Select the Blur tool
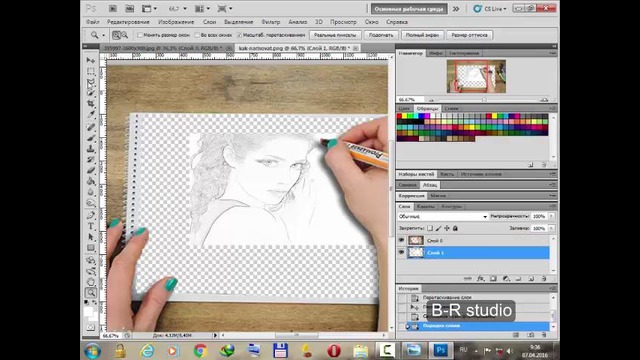640x360 pixels. pyautogui.click(x=91, y=193)
